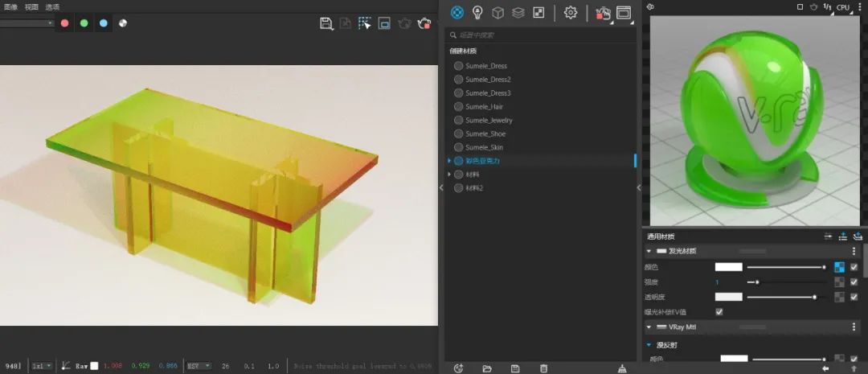868x374 pixels.
Task: Click the add attribute icon
Action: (858, 236)
